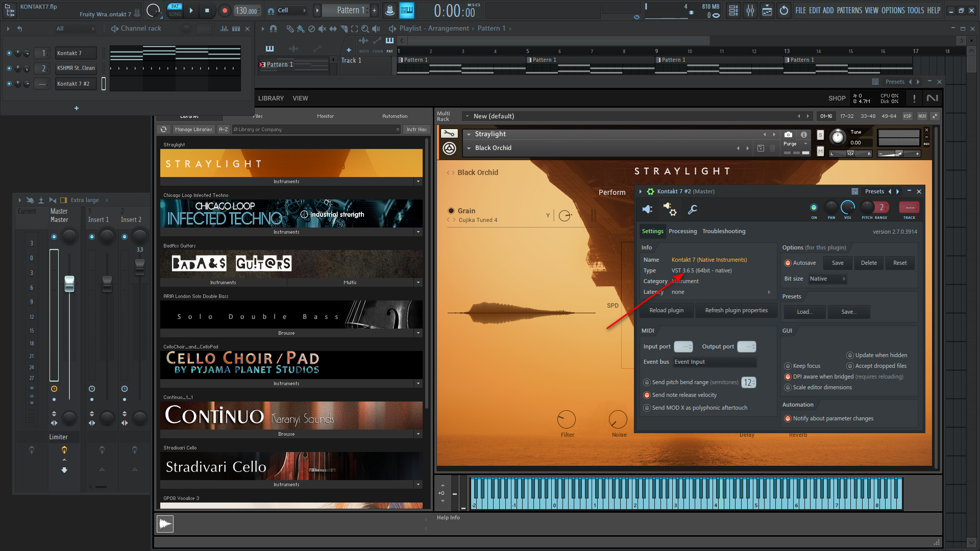Image resolution: width=980 pixels, height=551 pixels.
Task: Open the camera snapshot view in Kontakt
Action: pos(788,135)
